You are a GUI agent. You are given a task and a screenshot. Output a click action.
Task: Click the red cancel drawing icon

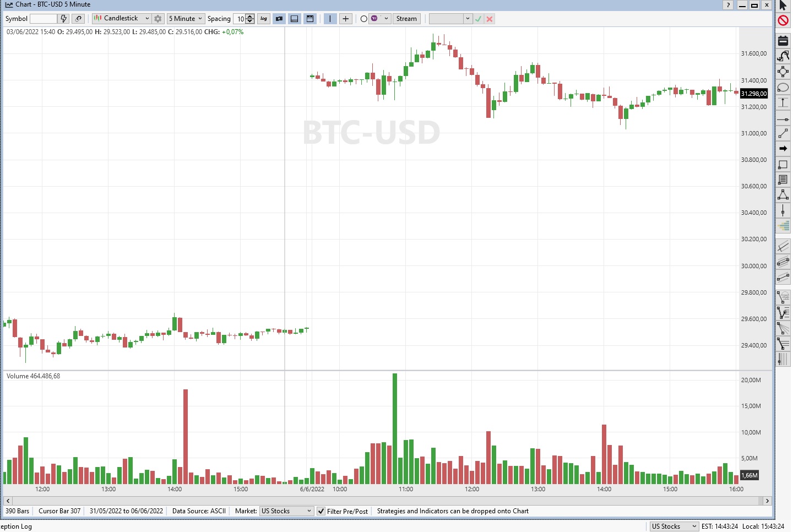pyautogui.click(x=783, y=21)
